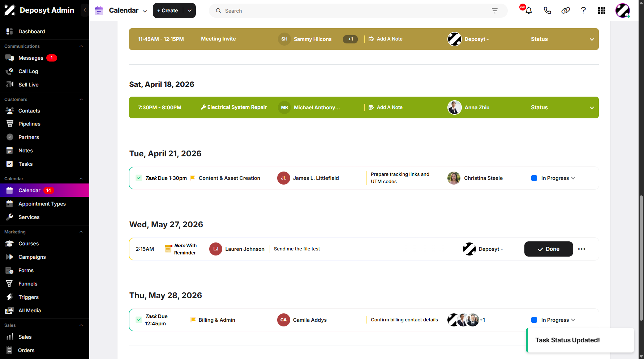Open the link chain icon

566,10
